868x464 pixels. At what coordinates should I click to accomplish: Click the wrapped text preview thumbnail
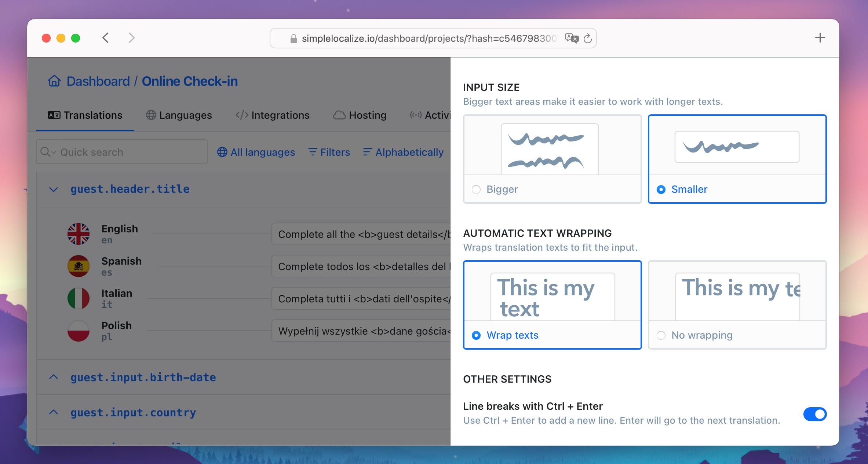[x=552, y=297]
